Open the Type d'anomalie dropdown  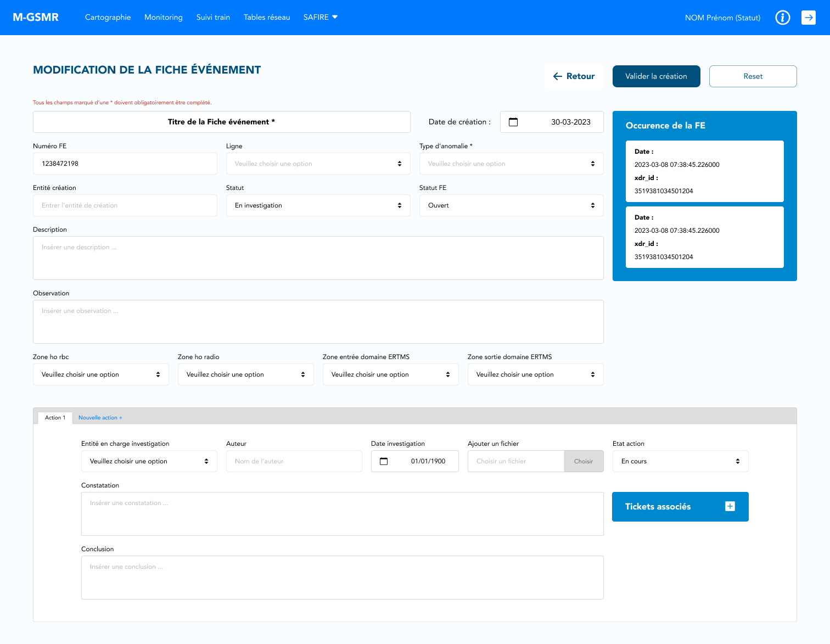[x=511, y=164]
